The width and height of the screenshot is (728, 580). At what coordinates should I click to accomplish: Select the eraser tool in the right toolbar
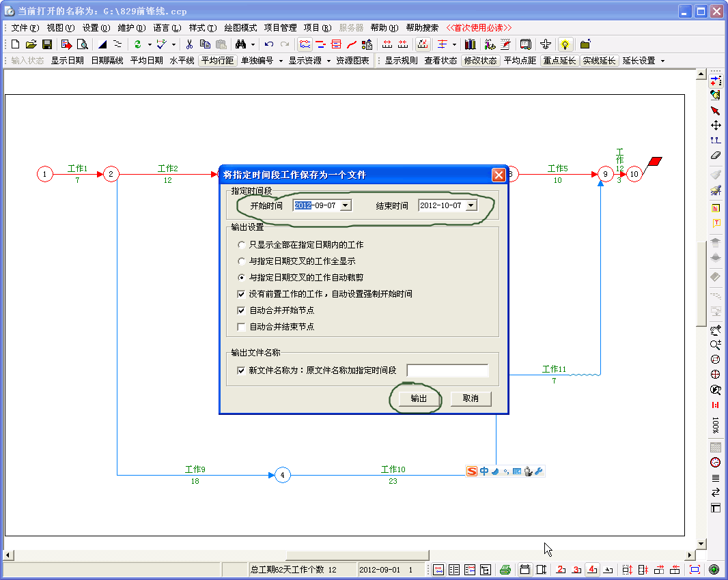716,156
